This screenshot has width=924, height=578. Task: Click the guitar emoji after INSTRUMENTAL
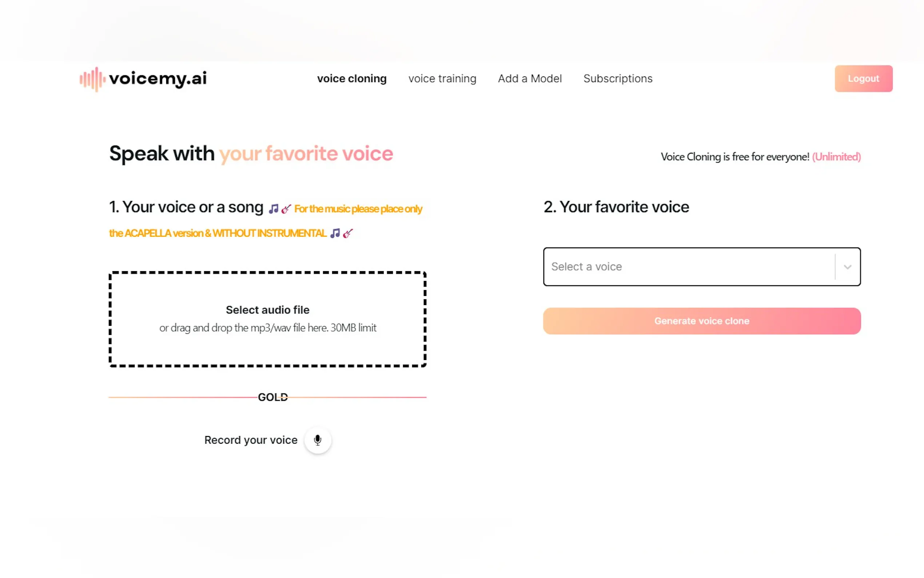(x=348, y=233)
